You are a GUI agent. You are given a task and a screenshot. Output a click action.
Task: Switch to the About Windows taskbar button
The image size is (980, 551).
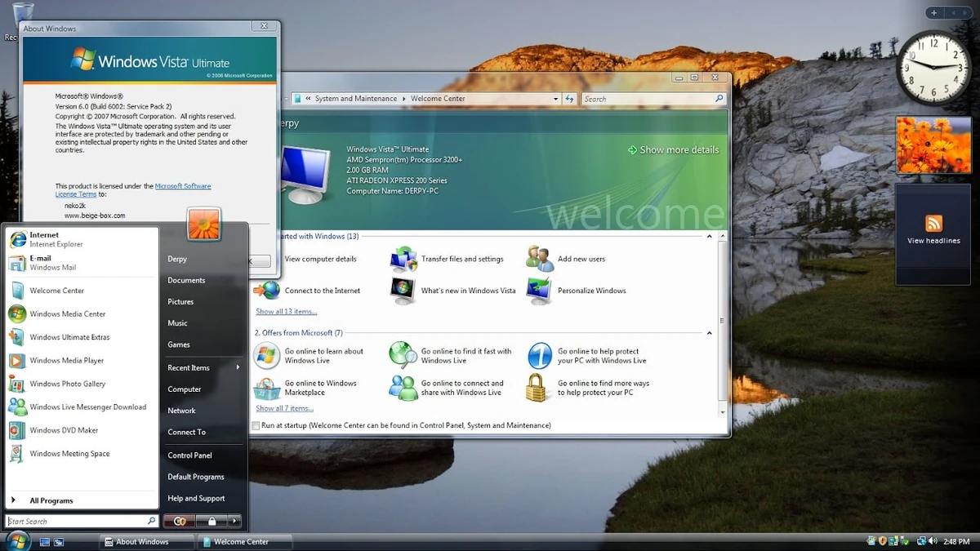coord(143,540)
